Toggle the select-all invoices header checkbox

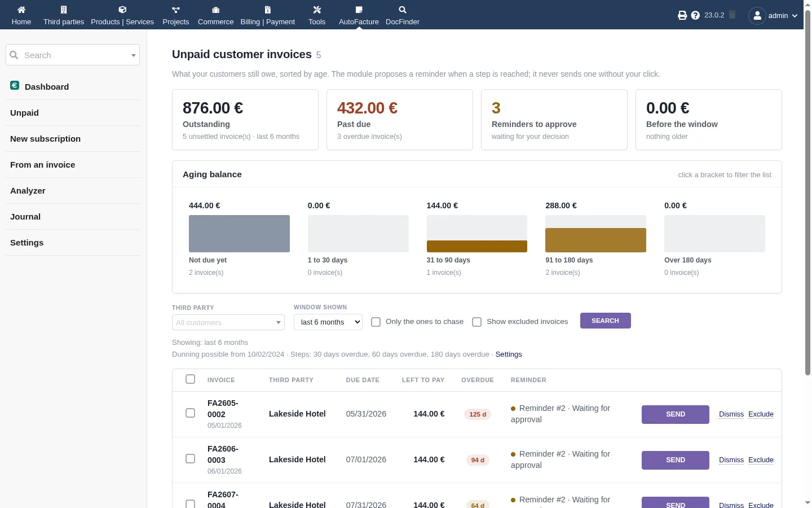(x=191, y=379)
